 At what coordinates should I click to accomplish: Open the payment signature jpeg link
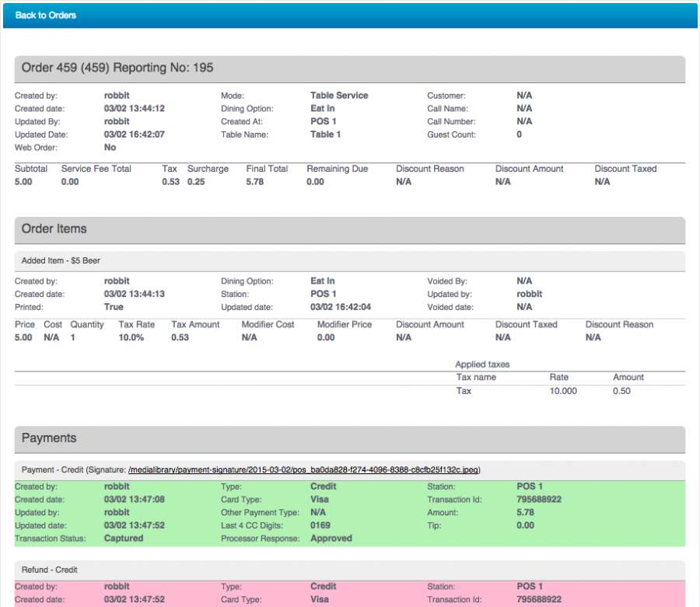(x=304, y=470)
